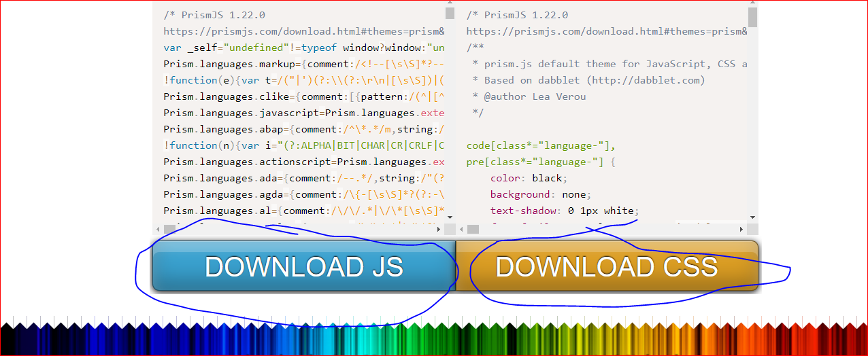Image resolution: width=868 pixels, height=356 pixels.
Task: Click the "Prism.languages.javascript" code line
Action: [x=304, y=113]
